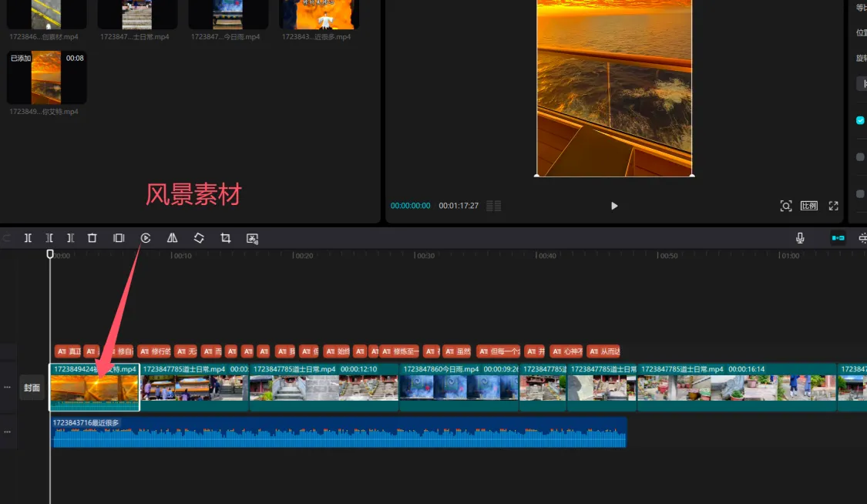Viewport: 867px width, 504px height.
Task: Apply a freeze frame from the toolbar
Action: pos(118,237)
